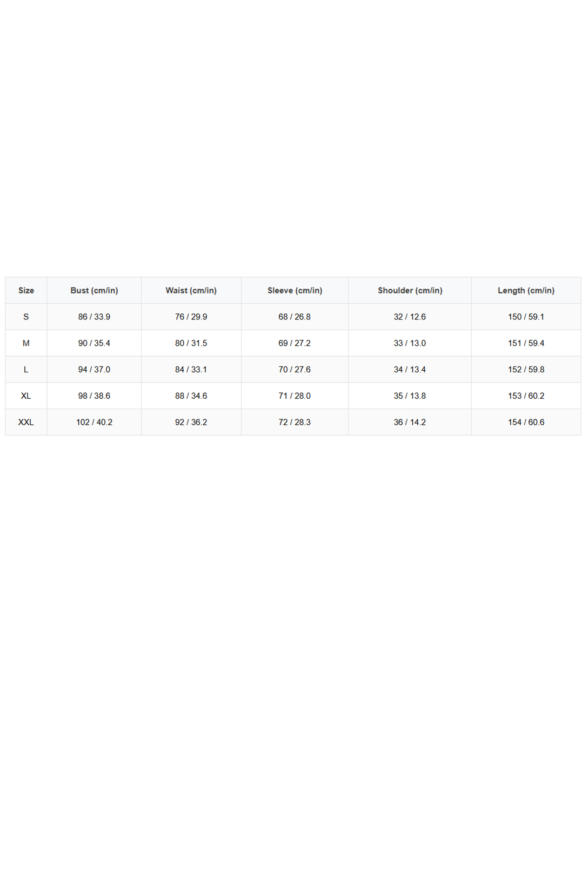Select waist value '84 / 33.1'
This screenshot has height=882, width=588.
[191, 370]
